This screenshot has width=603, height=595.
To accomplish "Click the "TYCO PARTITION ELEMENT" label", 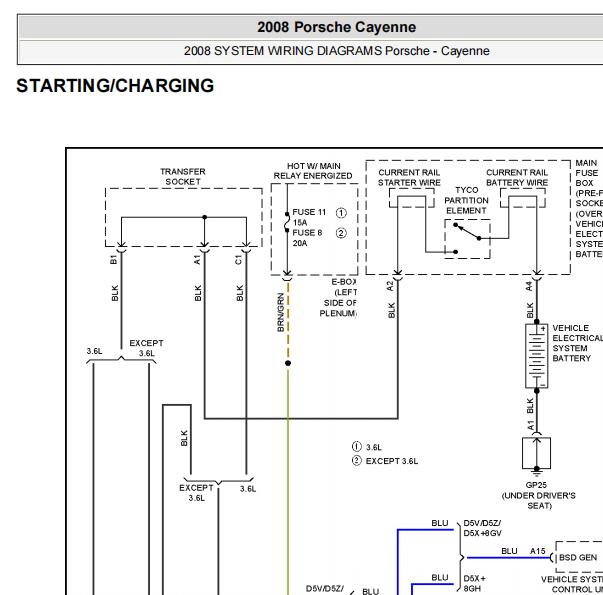I will click(466, 200).
